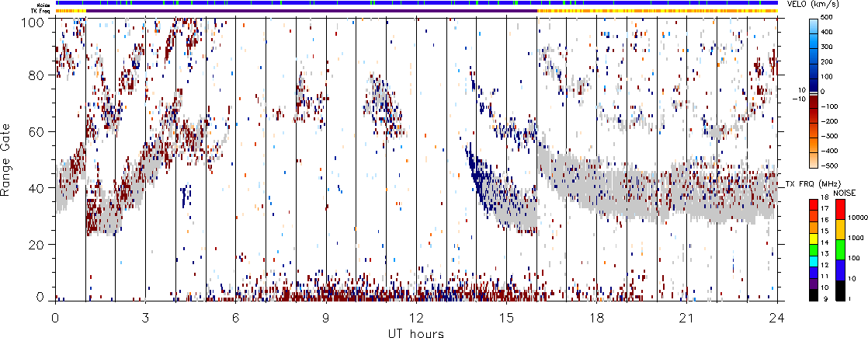
Task: Pick the pale orange bottom of the velocity colorbar
Action: coord(815,162)
